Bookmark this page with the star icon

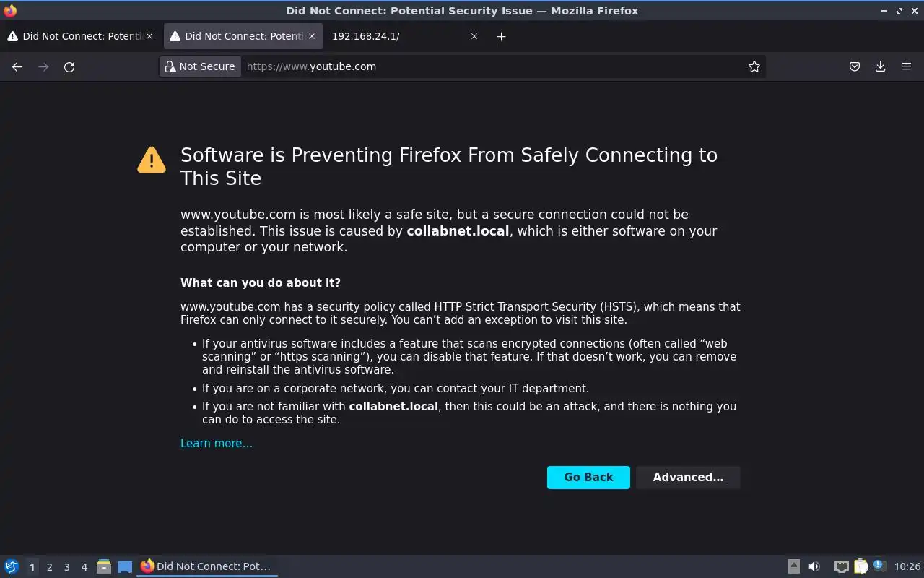[754, 66]
